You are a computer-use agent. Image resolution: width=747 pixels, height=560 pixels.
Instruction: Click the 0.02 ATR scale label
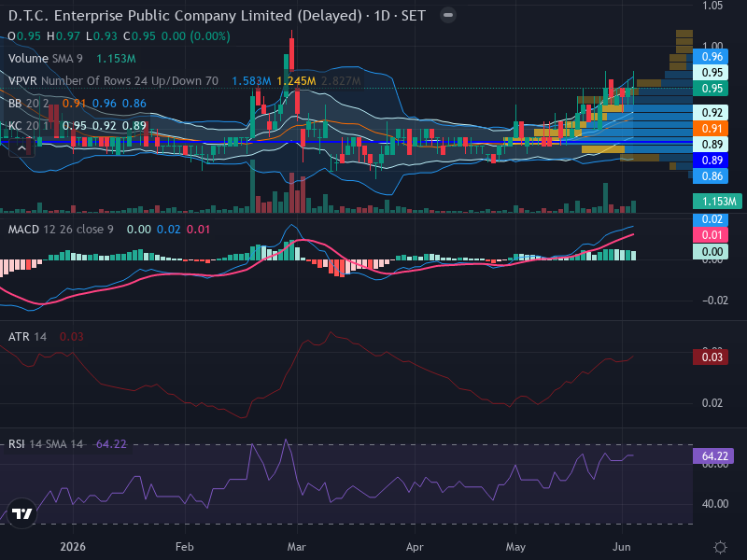click(x=712, y=403)
